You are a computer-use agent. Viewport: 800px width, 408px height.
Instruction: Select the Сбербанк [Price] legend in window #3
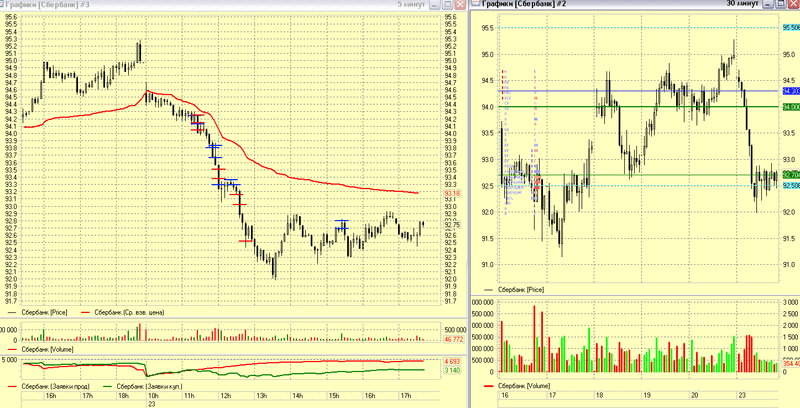coord(37,312)
